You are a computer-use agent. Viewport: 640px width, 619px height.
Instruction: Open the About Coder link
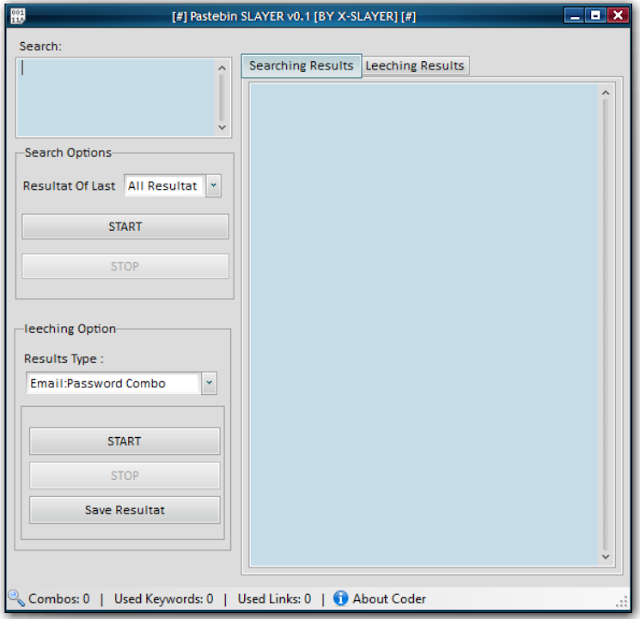389,599
